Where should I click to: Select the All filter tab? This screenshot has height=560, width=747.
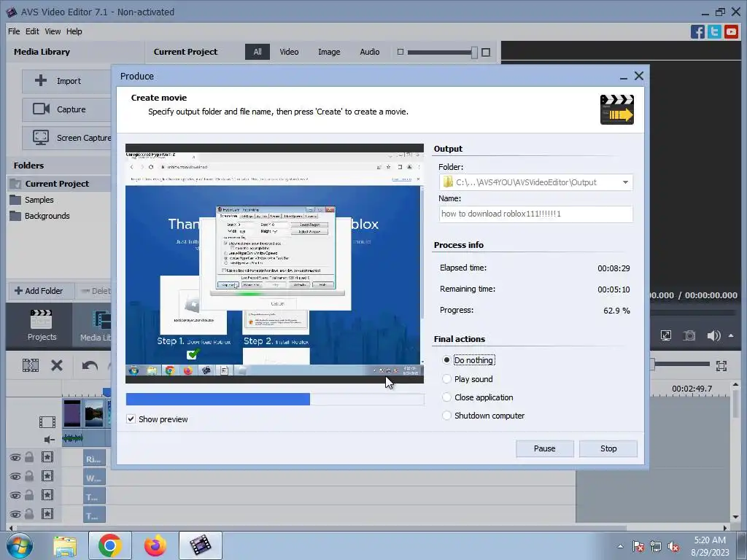(258, 52)
